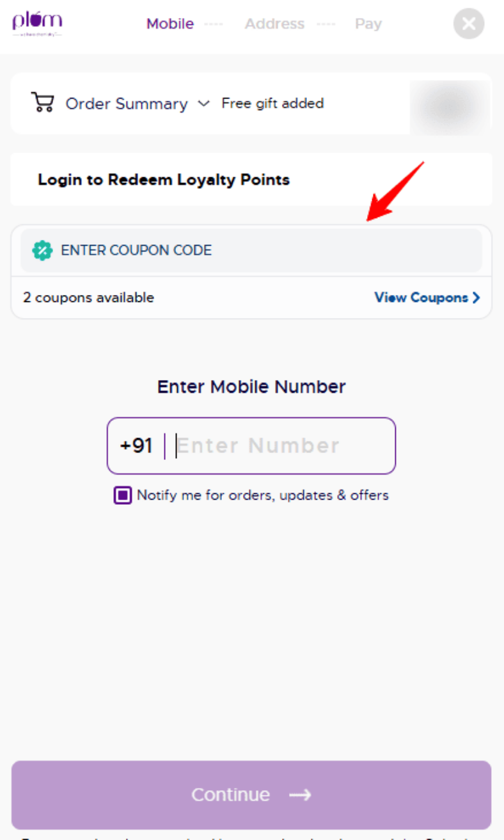Switch to the Address step

pyautogui.click(x=274, y=24)
